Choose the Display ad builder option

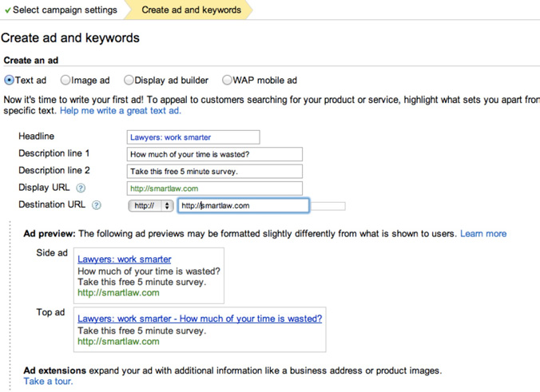point(129,80)
